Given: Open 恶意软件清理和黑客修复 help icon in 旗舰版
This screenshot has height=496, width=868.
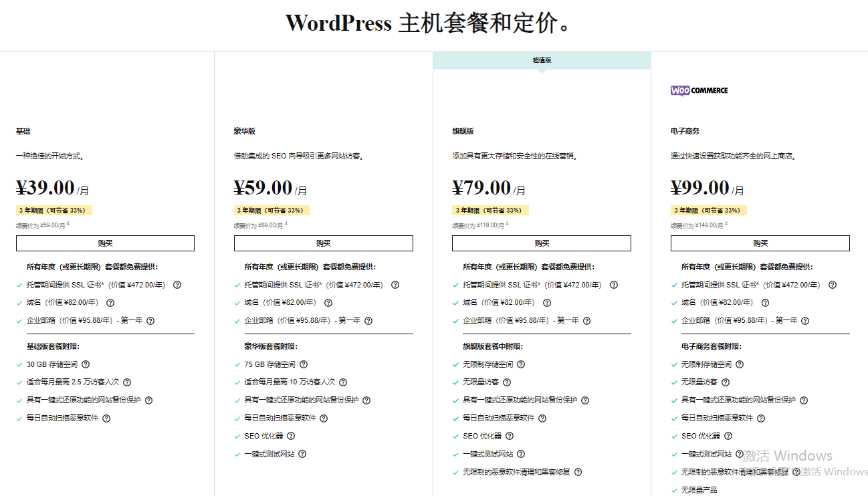Looking at the screenshot, I should [578, 472].
